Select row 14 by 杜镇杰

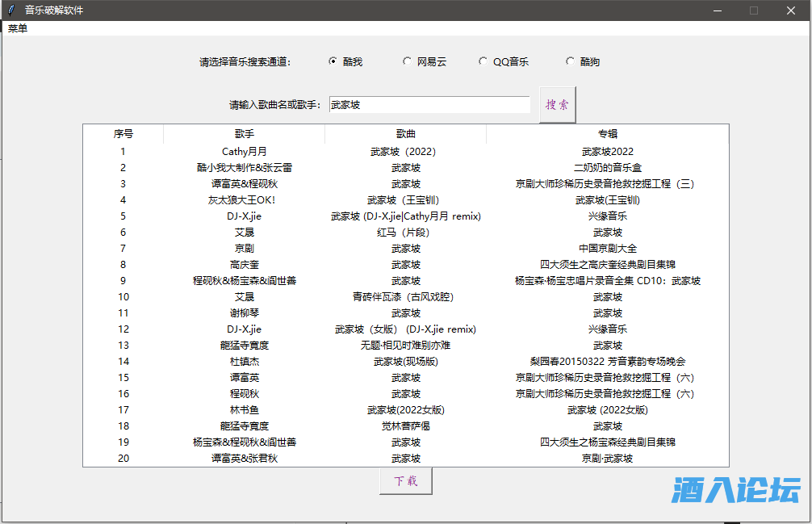pos(244,362)
